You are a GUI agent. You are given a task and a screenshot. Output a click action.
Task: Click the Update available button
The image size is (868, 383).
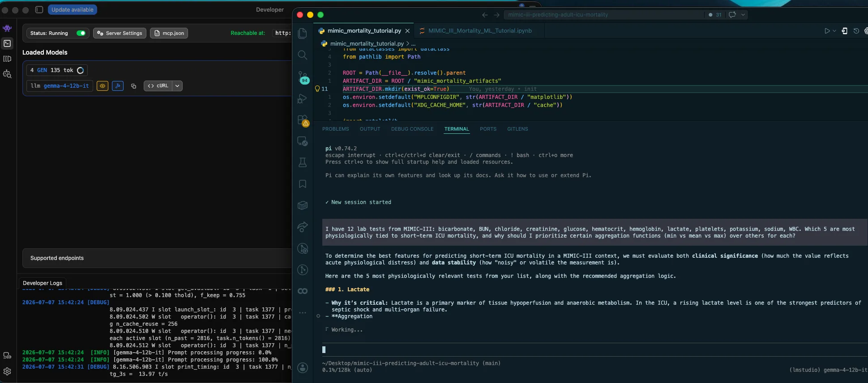click(x=73, y=9)
